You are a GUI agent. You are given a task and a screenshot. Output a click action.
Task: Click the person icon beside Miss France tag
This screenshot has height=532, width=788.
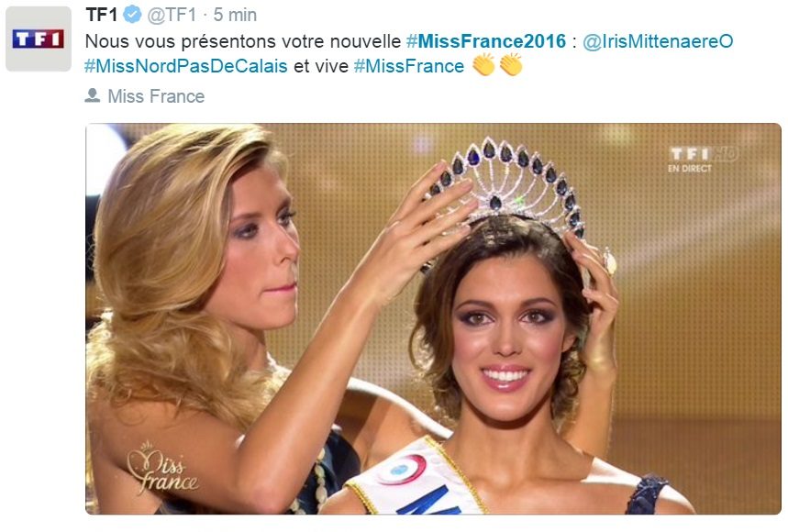[92, 95]
